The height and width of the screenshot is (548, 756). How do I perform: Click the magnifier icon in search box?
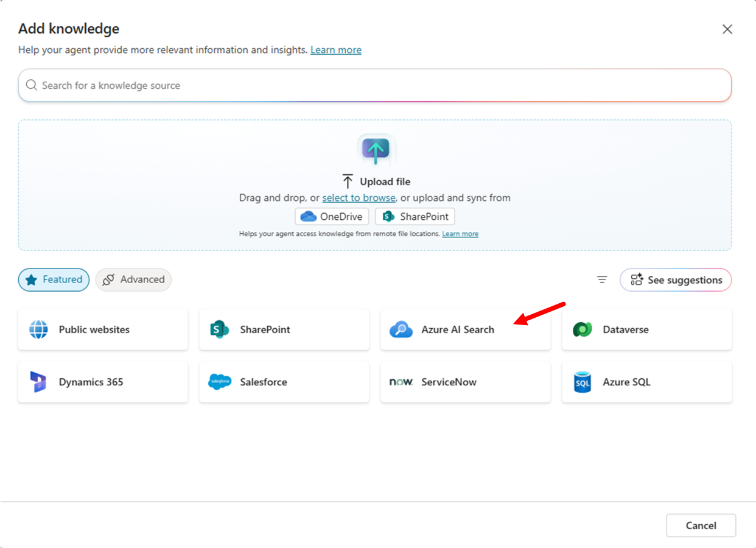32,85
